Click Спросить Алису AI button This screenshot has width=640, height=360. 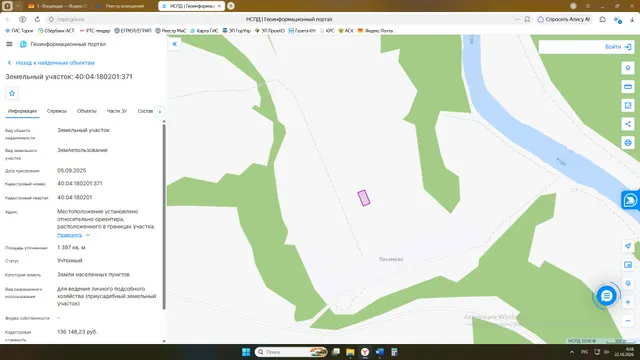pyautogui.click(x=564, y=19)
